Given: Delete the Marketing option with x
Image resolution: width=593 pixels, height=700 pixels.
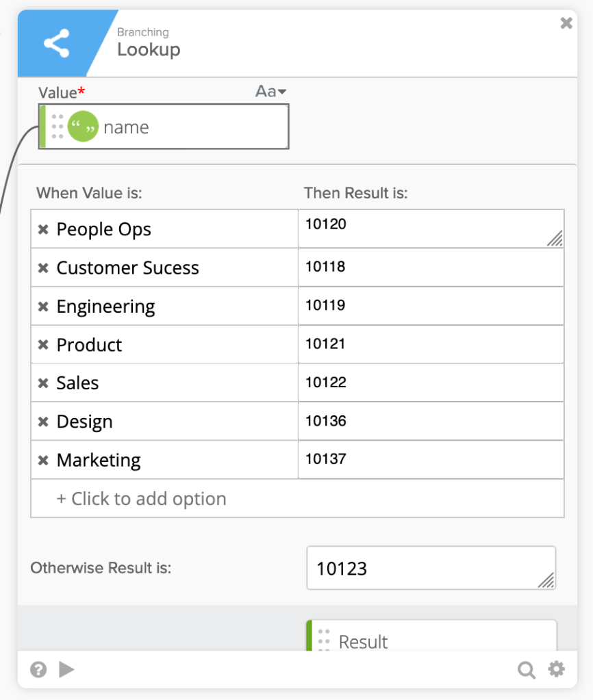Looking at the screenshot, I should pyautogui.click(x=43, y=461).
